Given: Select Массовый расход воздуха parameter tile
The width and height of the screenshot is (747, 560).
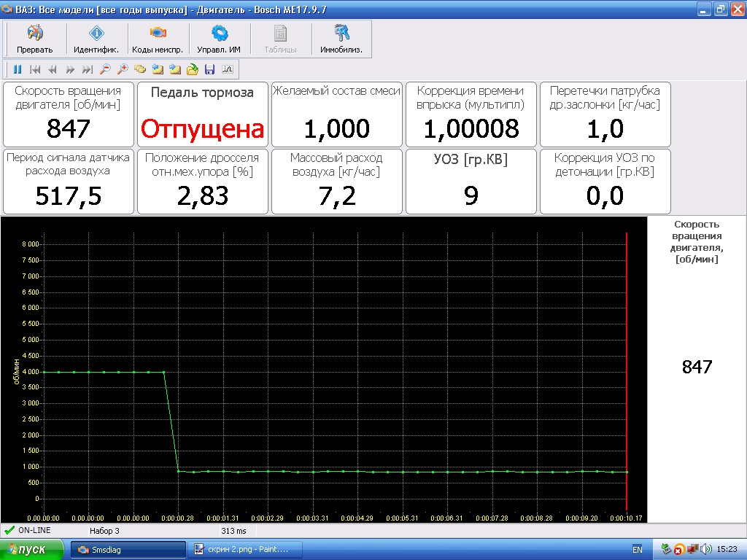Looking at the screenshot, I should (336, 182).
